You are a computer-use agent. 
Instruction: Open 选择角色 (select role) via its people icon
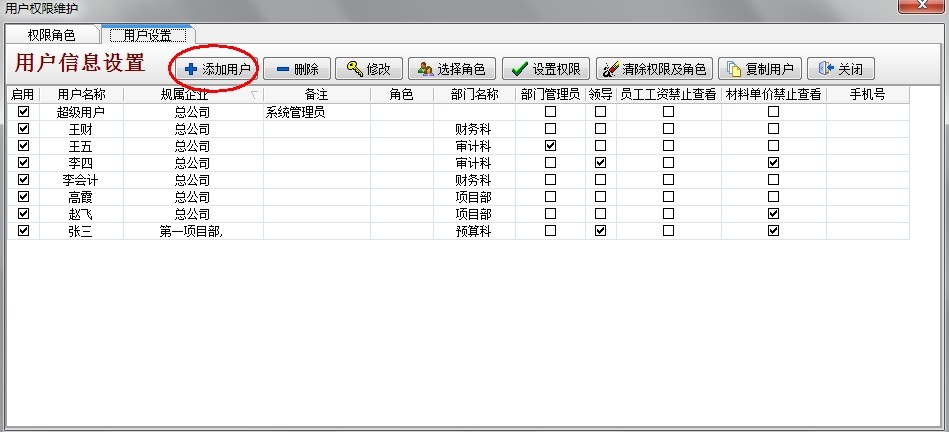(x=425, y=69)
